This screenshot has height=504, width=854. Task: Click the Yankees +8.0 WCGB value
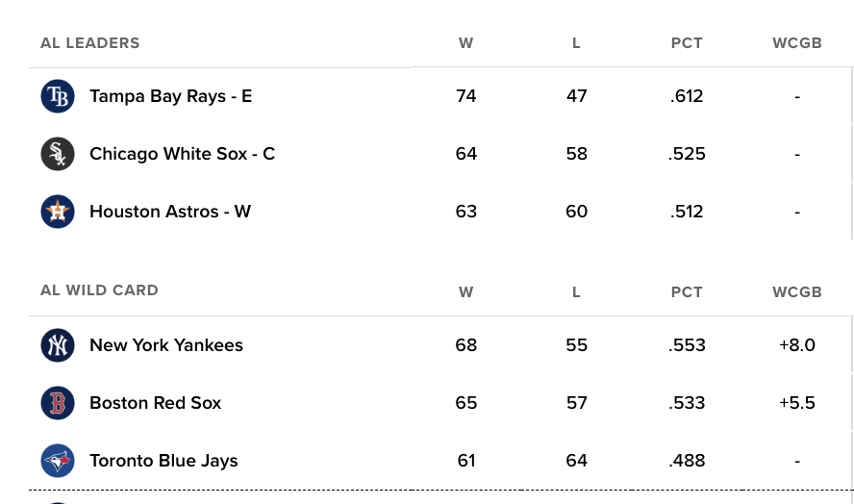coord(797,345)
